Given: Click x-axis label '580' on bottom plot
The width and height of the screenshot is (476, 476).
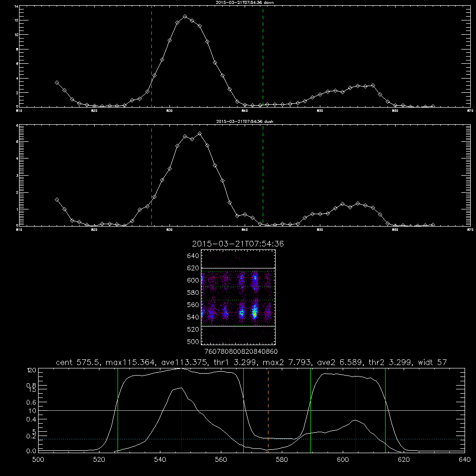Looking at the screenshot, I should click(282, 460).
